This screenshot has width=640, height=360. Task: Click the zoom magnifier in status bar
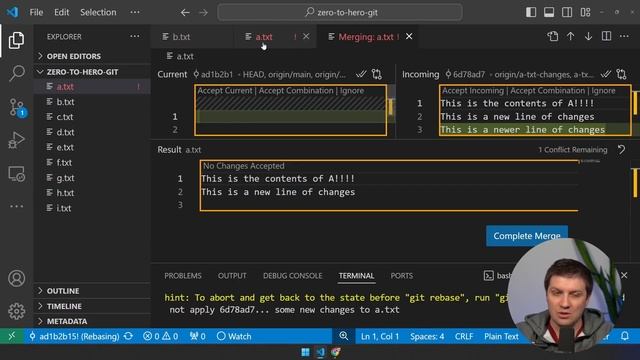pos(344,336)
